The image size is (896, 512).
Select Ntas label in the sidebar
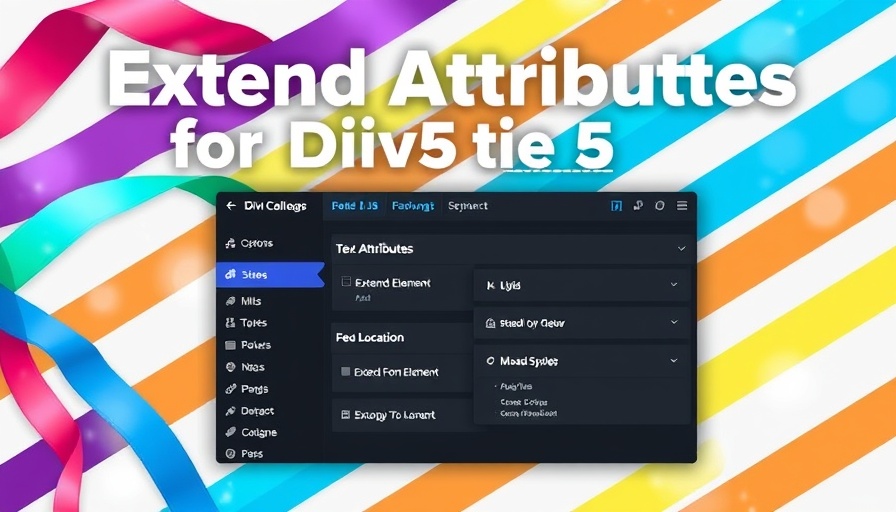point(253,367)
